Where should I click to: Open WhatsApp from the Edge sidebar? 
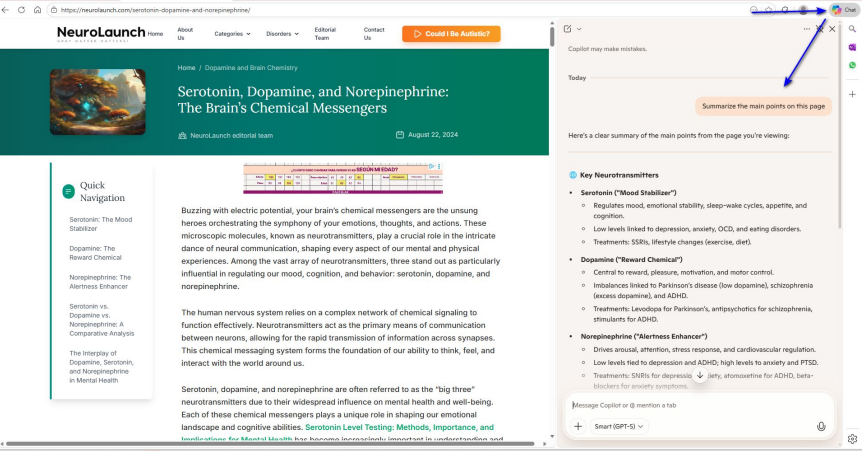[x=852, y=65]
